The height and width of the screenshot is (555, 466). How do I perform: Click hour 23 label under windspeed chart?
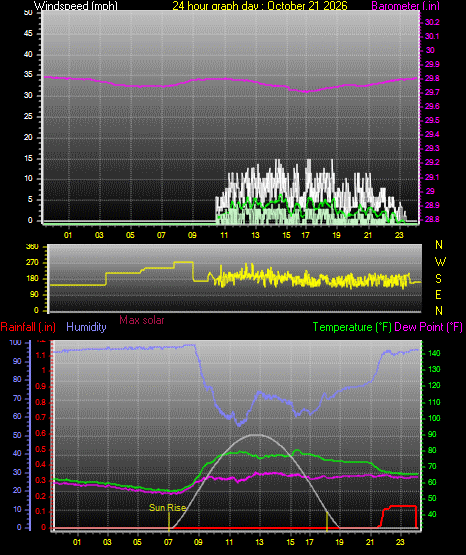399,235
